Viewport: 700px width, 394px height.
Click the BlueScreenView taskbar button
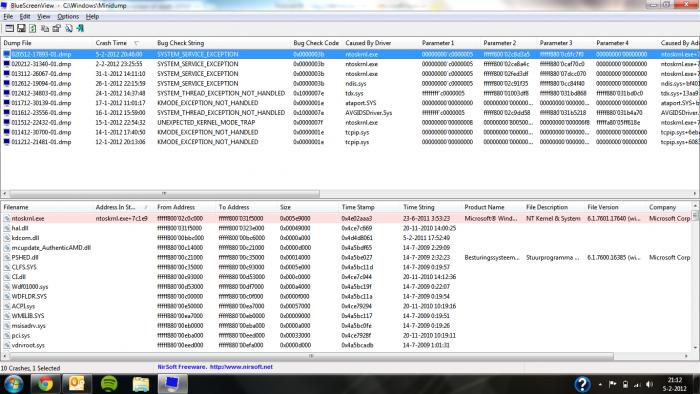pos(172,384)
